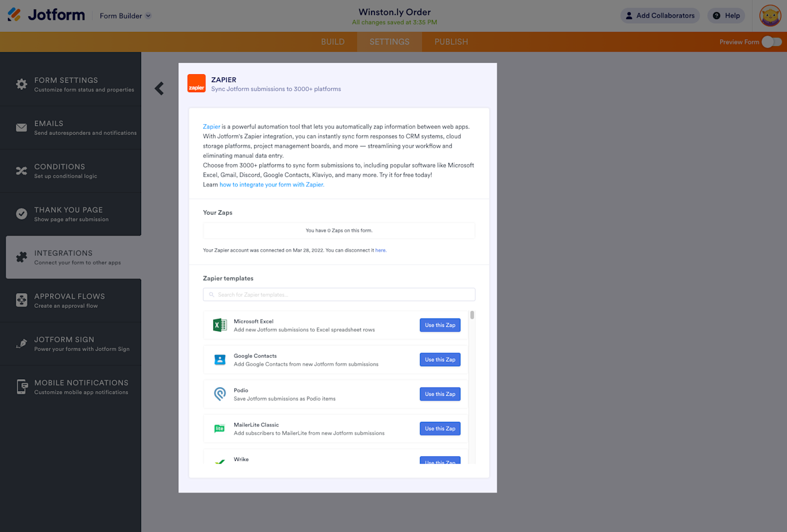The height and width of the screenshot is (532, 787).
Task: Open the Zapier link in the description
Action: (x=211, y=126)
